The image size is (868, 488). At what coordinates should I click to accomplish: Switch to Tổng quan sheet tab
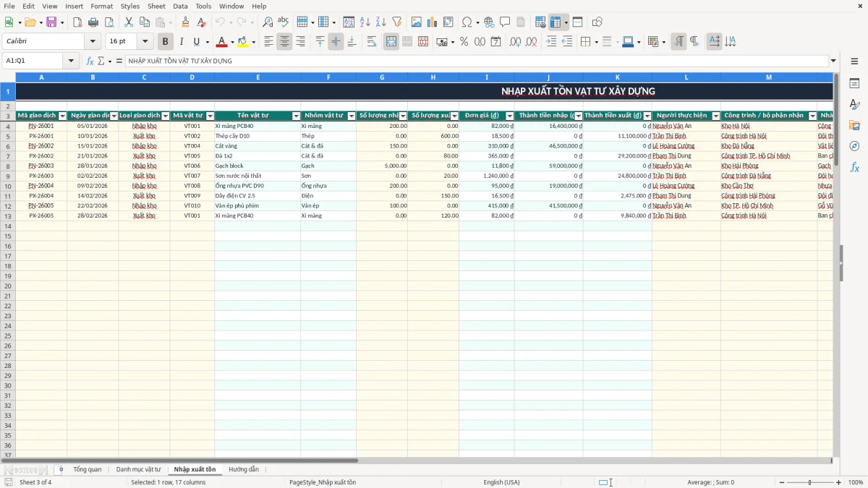pos(88,469)
